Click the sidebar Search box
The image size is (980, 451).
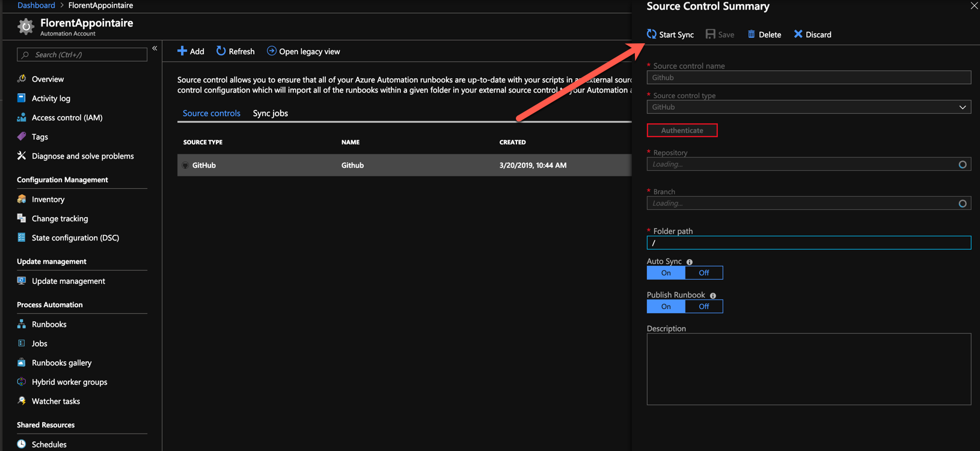[82, 55]
